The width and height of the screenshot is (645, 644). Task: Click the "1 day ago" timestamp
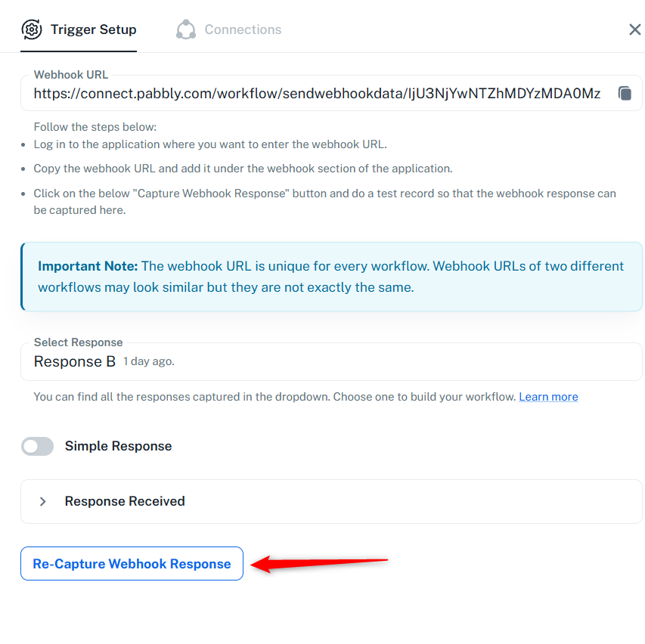149,362
